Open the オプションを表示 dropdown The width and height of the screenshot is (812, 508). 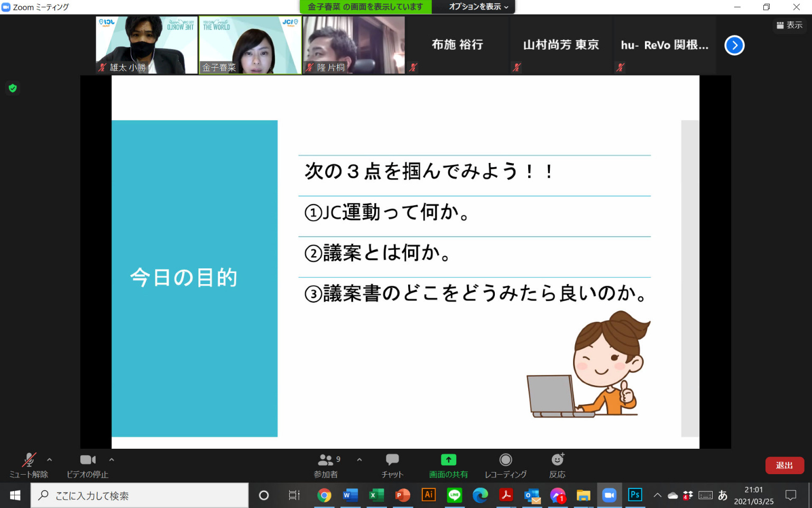click(x=478, y=7)
